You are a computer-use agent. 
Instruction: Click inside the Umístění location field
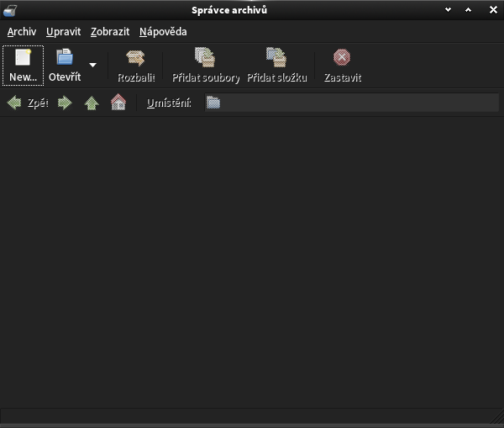tap(351, 103)
